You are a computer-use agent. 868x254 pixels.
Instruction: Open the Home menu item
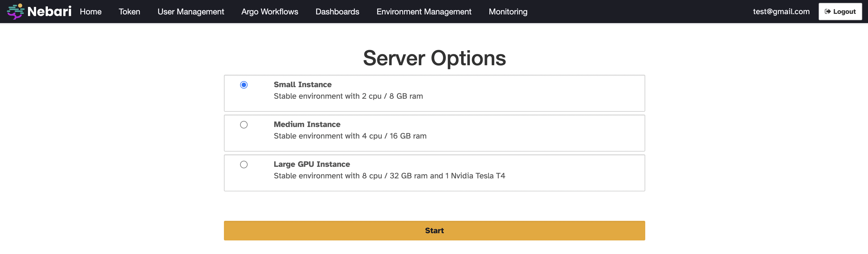point(90,12)
